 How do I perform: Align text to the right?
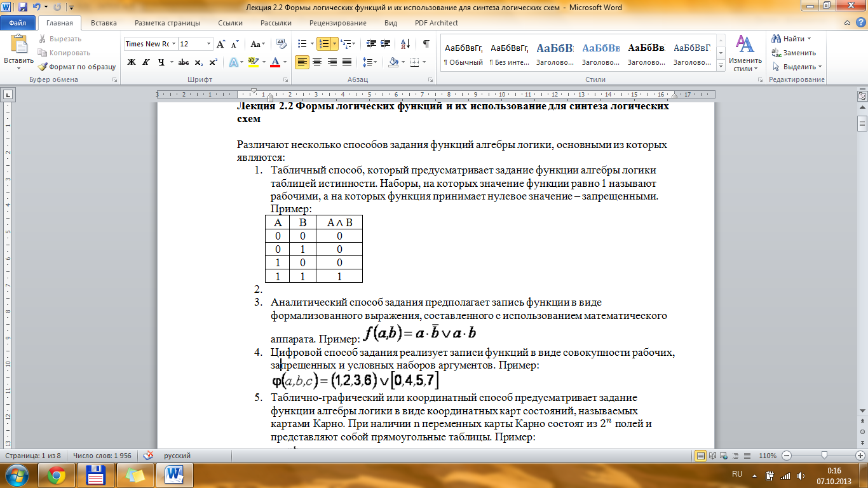point(332,62)
